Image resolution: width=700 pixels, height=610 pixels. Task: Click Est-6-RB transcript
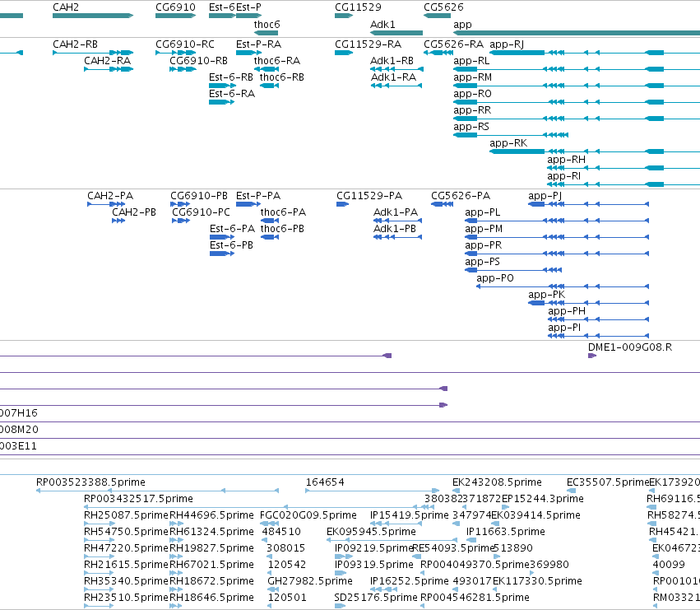click(x=222, y=86)
